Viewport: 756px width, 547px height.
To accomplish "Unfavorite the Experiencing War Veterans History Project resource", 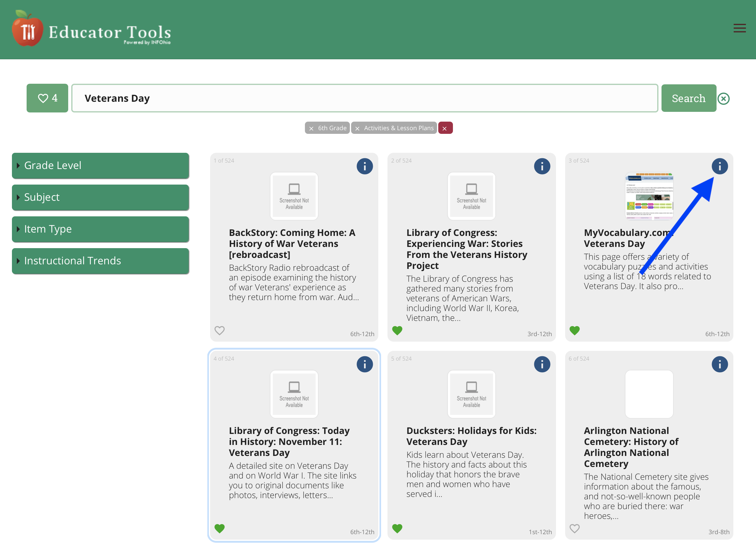I will pos(397,330).
